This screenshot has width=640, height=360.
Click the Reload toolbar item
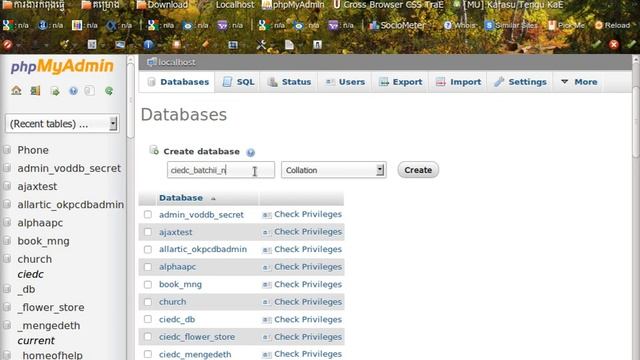[x=612, y=25]
